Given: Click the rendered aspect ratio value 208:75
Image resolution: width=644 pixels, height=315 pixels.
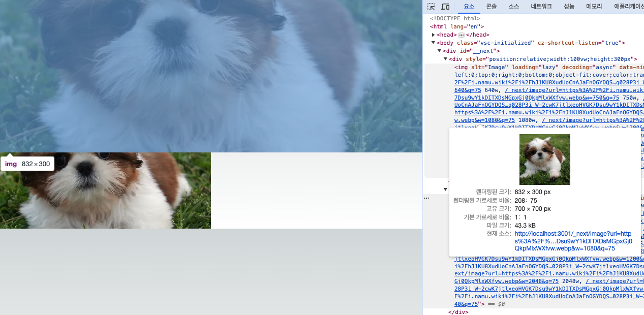Looking at the screenshot, I should click(x=526, y=200).
